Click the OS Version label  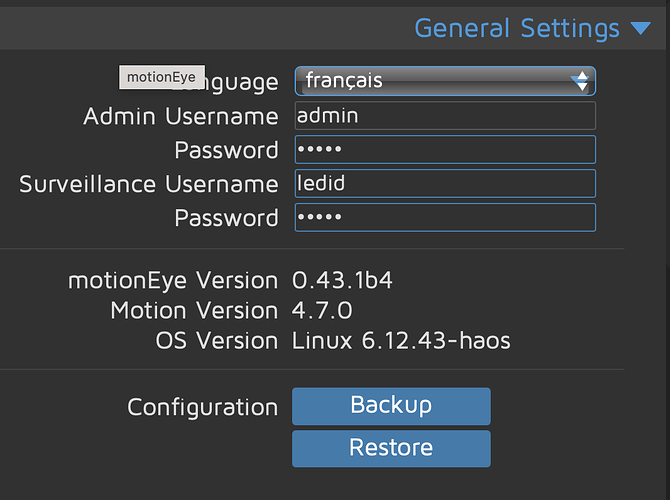pyautogui.click(x=217, y=341)
